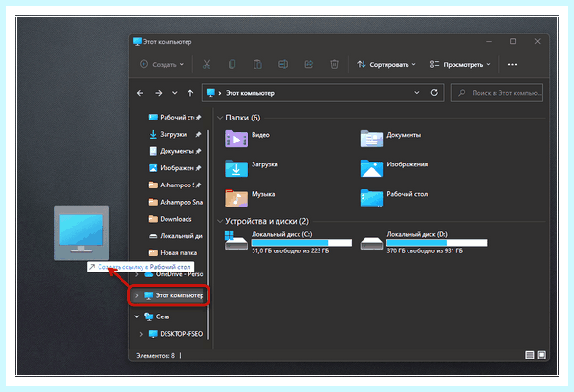Select the Рабочий стол folder icon in main pane
This screenshot has height=392, width=574.
pyautogui.click(x=371, y=198)
